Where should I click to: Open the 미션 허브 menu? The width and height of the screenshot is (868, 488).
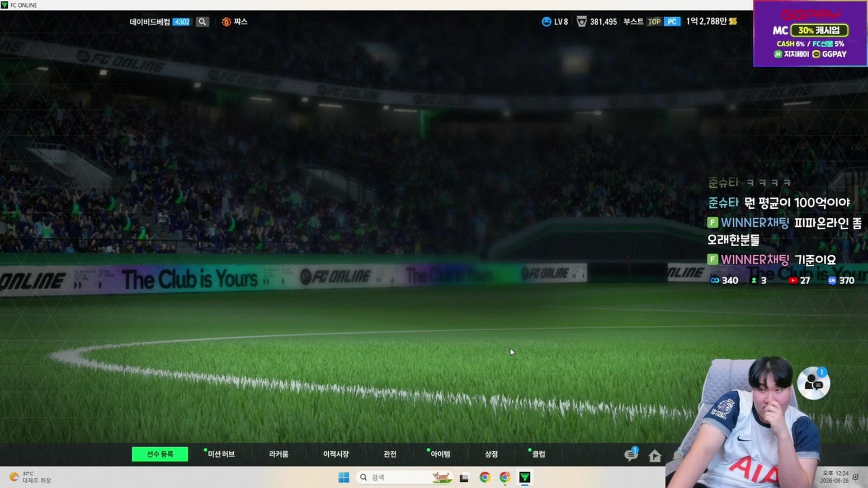pos(221,454)
